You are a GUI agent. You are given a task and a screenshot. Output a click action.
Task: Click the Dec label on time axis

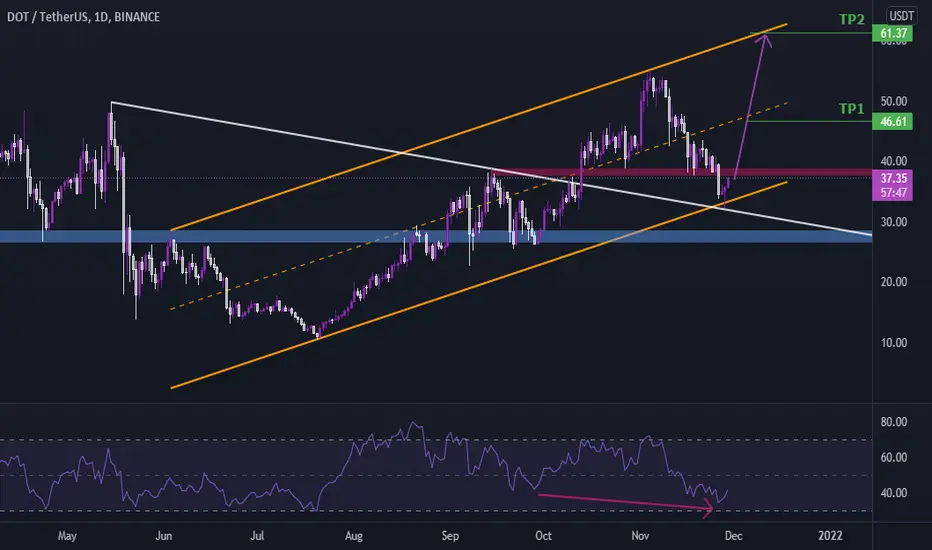pos(733,536)
